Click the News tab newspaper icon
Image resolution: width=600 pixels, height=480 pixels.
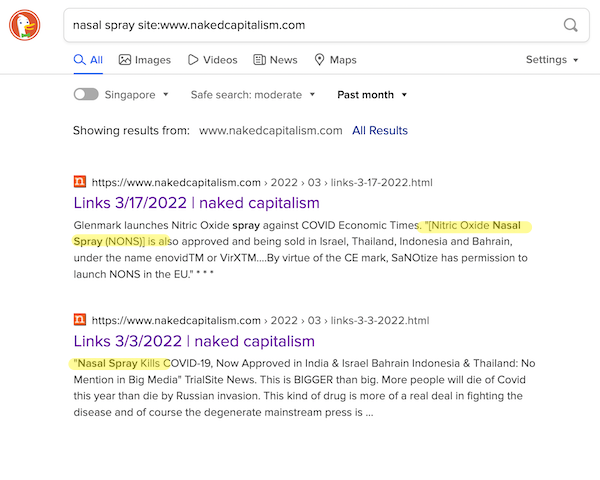pos(259,60)
